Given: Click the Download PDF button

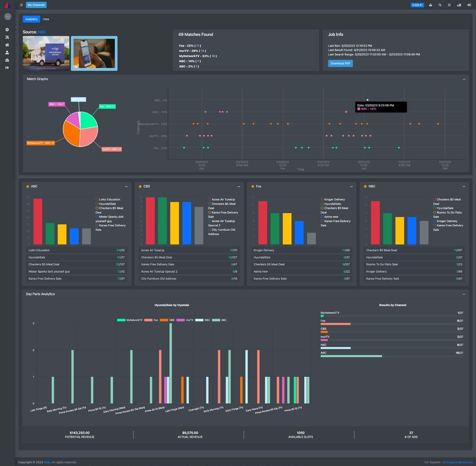Looking at the screenshot, I should pos(340,63).
